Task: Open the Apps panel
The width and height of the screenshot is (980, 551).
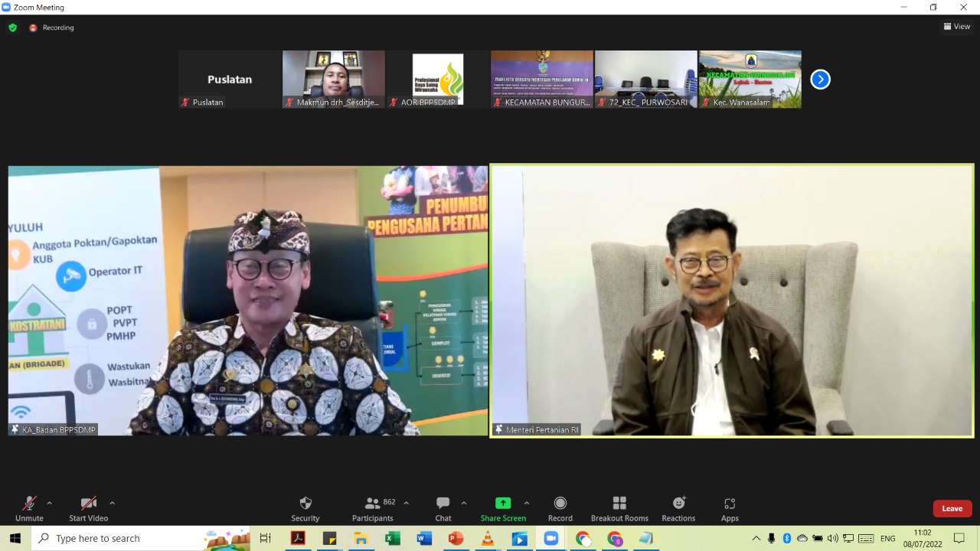Action: click(x=730, y=508)
